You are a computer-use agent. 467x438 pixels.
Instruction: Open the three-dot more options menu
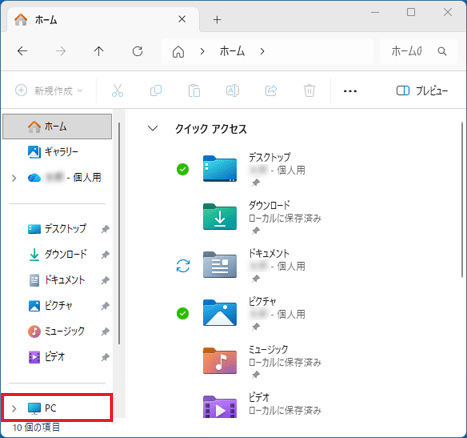click(350, 91)
